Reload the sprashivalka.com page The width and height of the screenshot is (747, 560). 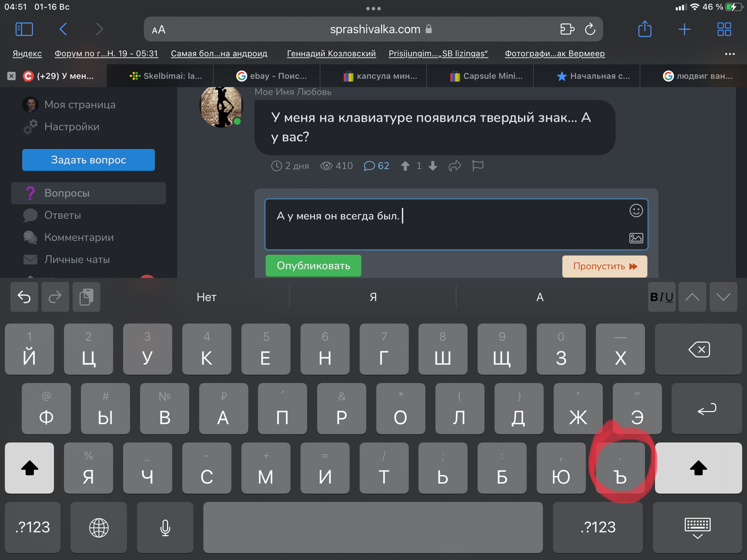click(590, 29)
